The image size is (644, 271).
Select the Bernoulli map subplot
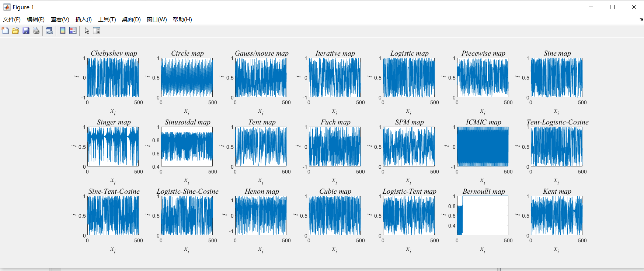coord(483,215)
